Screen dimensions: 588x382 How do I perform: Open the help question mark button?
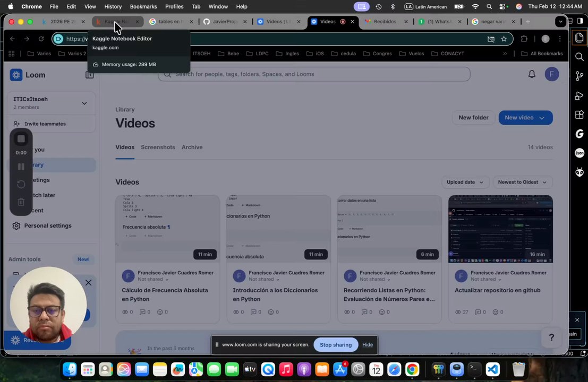click(551, 337)
